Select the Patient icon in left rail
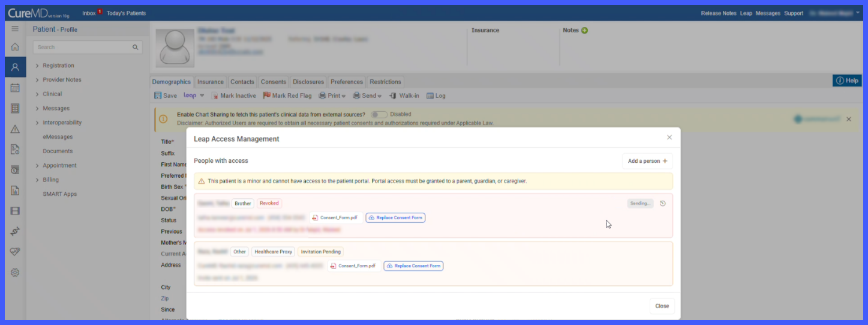868x325 pixels. 15,67
